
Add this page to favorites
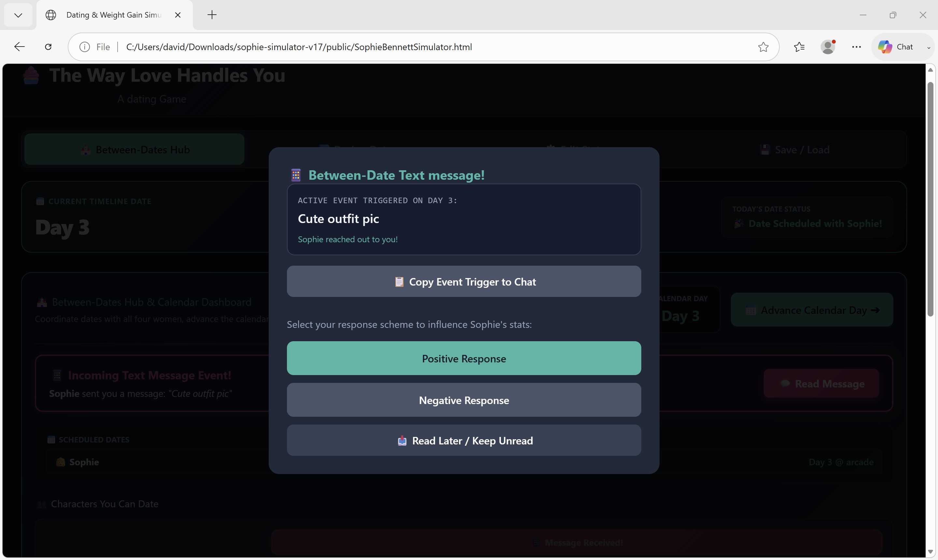click(x=763, y=47)
